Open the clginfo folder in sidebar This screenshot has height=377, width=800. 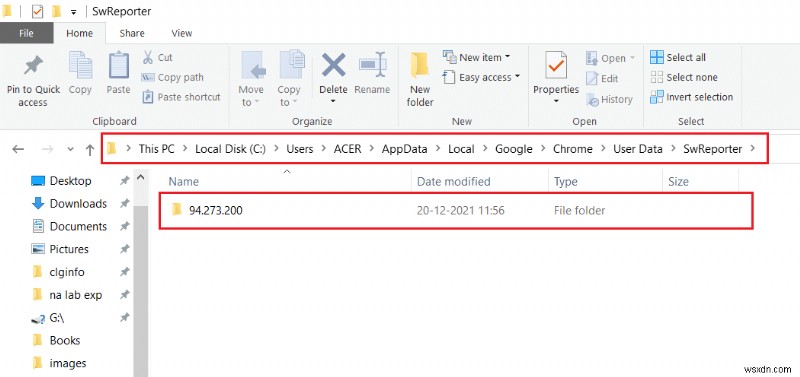click(x=58, y=272)
